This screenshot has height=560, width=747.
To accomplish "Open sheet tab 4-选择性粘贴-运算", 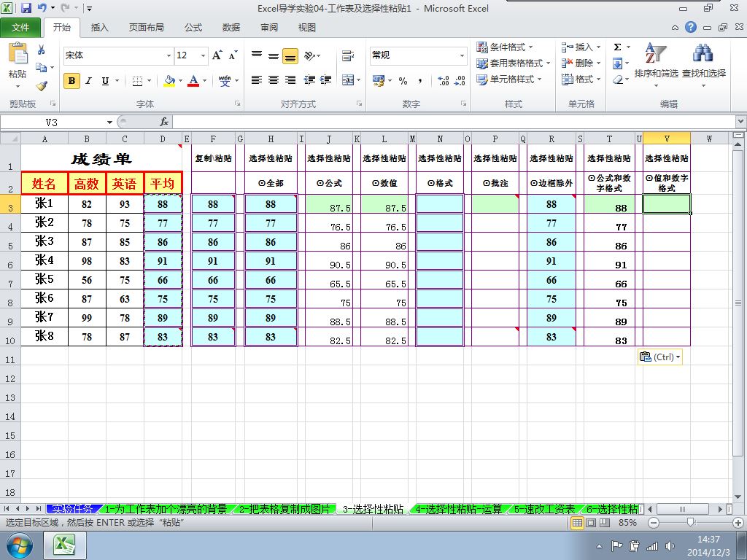I will point(459,509).
